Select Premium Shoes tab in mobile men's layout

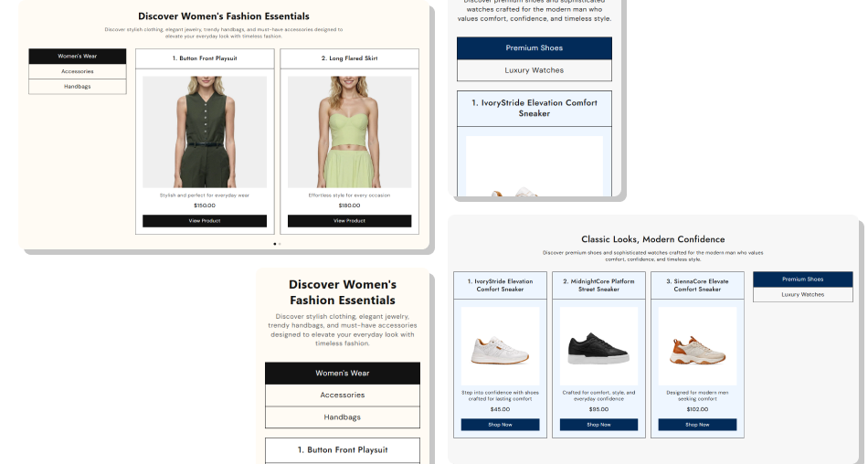tap(535, 48)
